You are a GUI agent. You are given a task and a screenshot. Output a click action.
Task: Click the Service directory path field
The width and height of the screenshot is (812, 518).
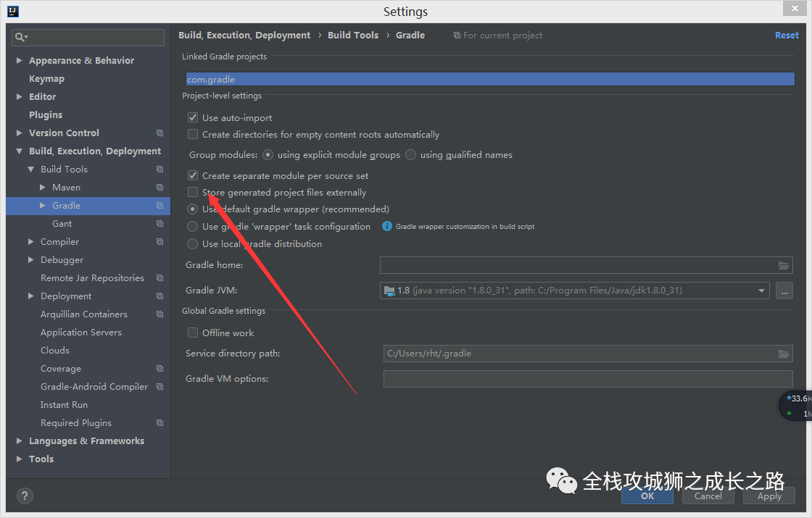tap(588, 354)
